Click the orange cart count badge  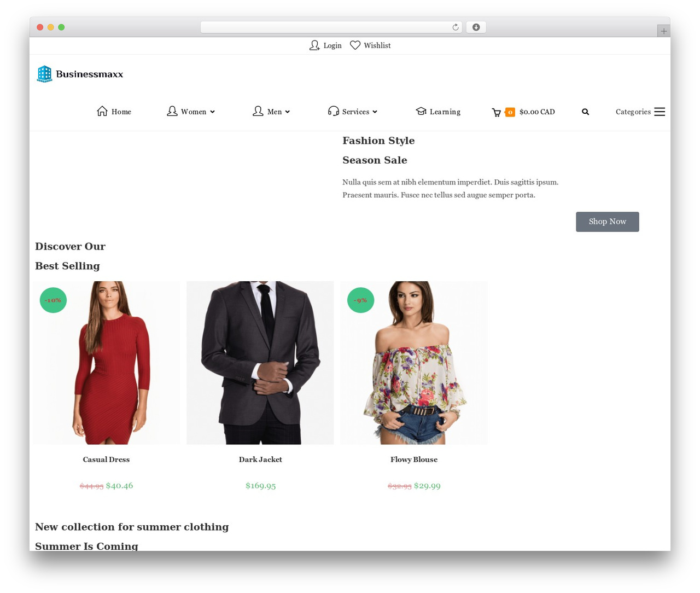tap(510, 112)
